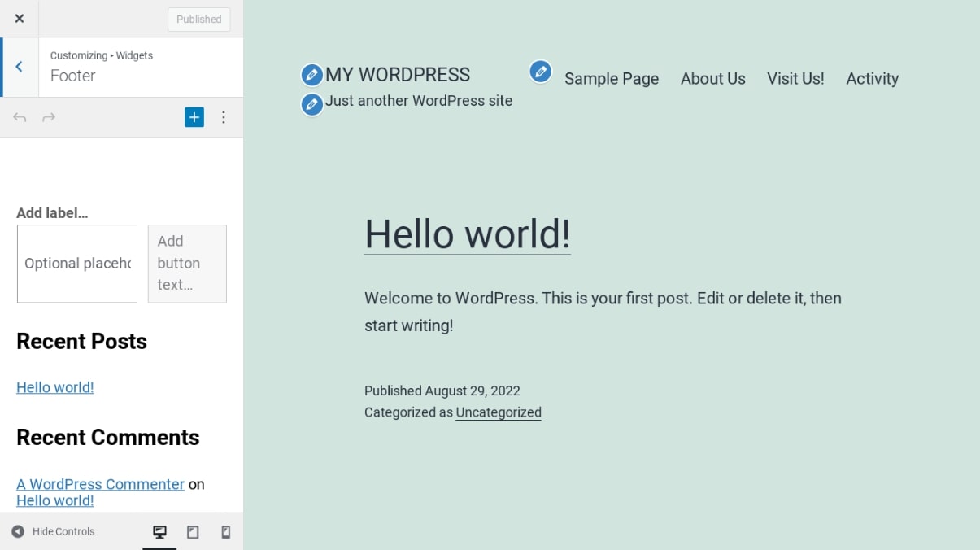Image resolution: width=980 pixels, height=550 pixels.
Task: Click the Published button
Action: pos(198,20)
